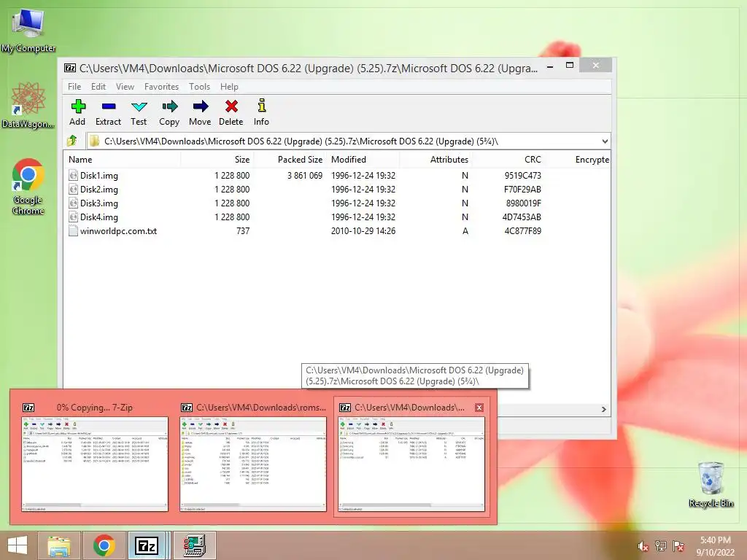The height and width of the screenshot is (560, 747).
Task: Open the Tools menu
Action: point(199,87)
